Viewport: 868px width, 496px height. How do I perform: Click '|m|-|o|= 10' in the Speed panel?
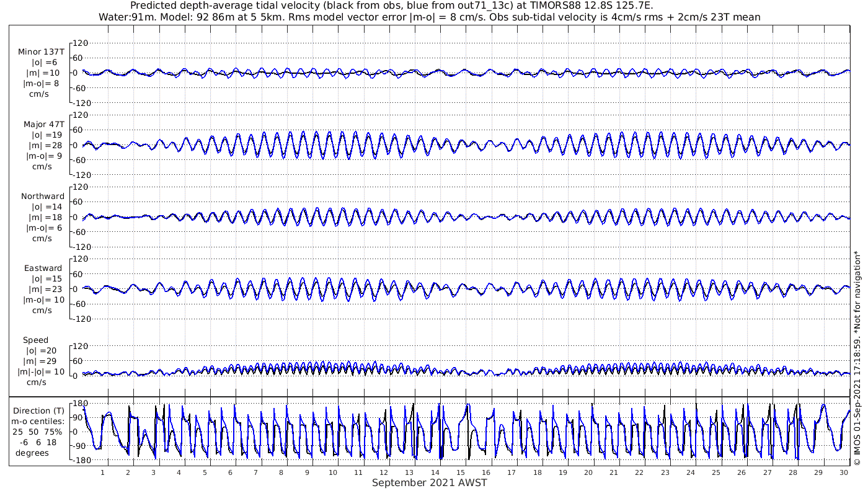pyautogui.click(x=40, y=372)
